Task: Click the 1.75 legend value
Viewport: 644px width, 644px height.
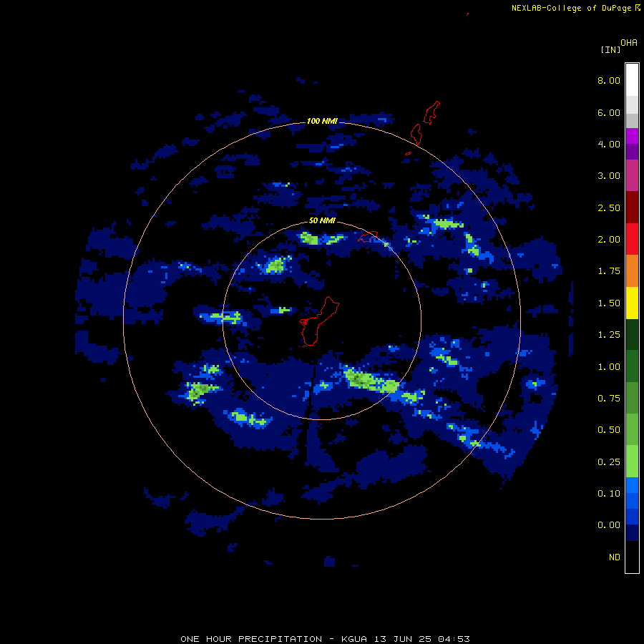Action: [609, 270]
